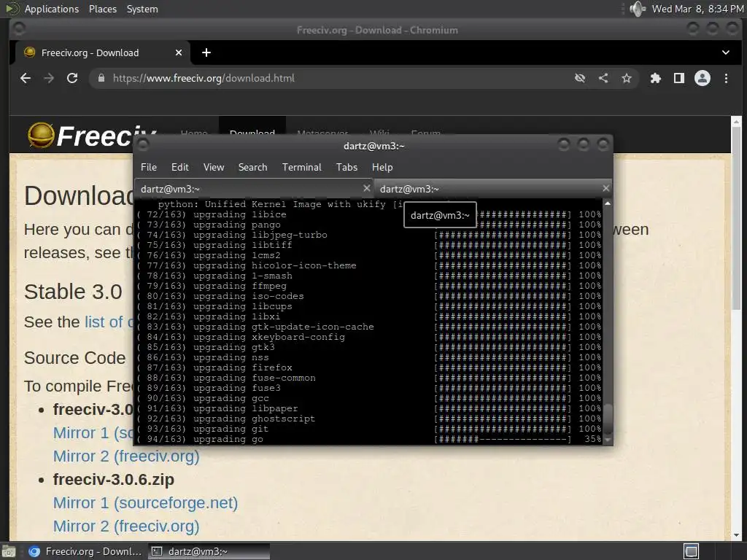
Task: Close the first terminal tab
Action: (x=366, y=188)
